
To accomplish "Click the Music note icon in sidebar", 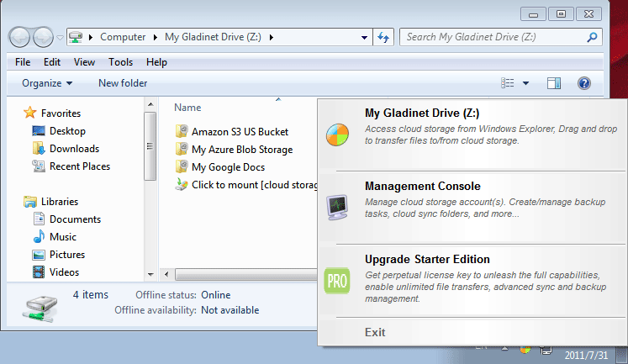I will pos(39,237).
